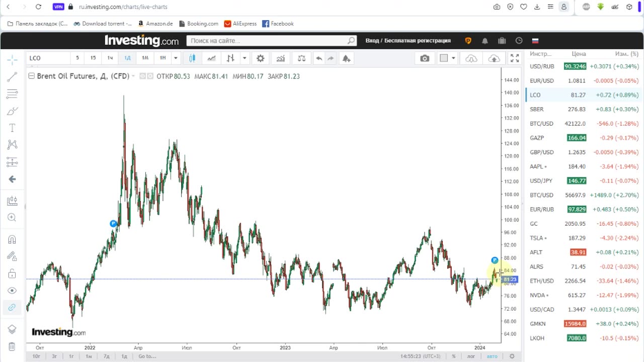Image resolution: width=644 pixels, height=362 pixels.
Task: Set chart range to 3г
Action: 54,356
